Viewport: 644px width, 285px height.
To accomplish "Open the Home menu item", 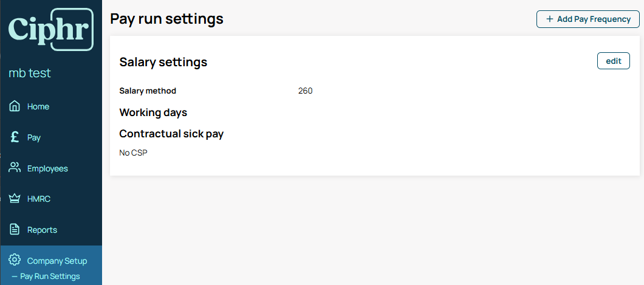I will point(51,106).
